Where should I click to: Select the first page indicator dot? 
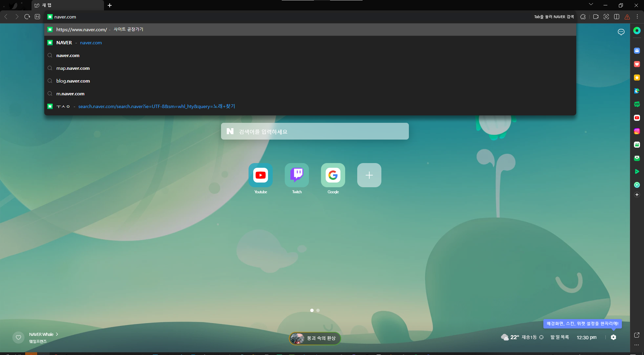pos(312,310)
